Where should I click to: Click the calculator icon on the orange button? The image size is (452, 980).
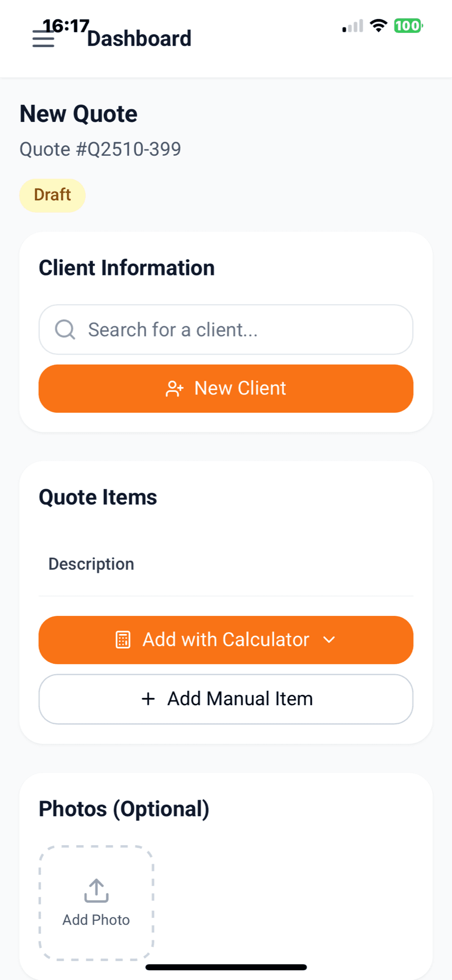click(123, 640)
